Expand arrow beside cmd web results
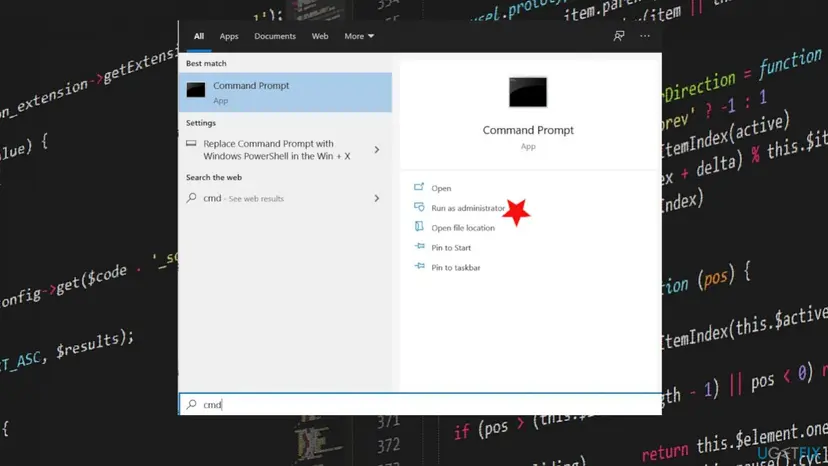This screenshot has height=466, width=828. (377, 198)
